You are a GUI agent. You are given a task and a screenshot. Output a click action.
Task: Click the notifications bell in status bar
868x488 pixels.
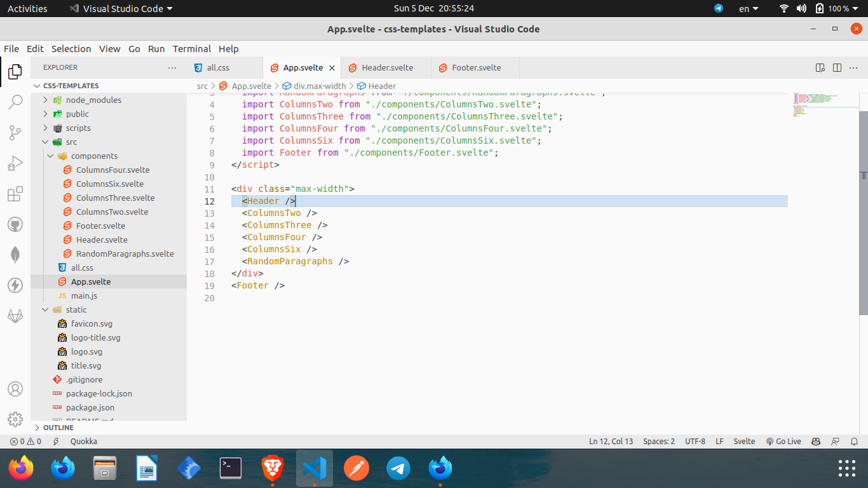(x=855, y=441)
